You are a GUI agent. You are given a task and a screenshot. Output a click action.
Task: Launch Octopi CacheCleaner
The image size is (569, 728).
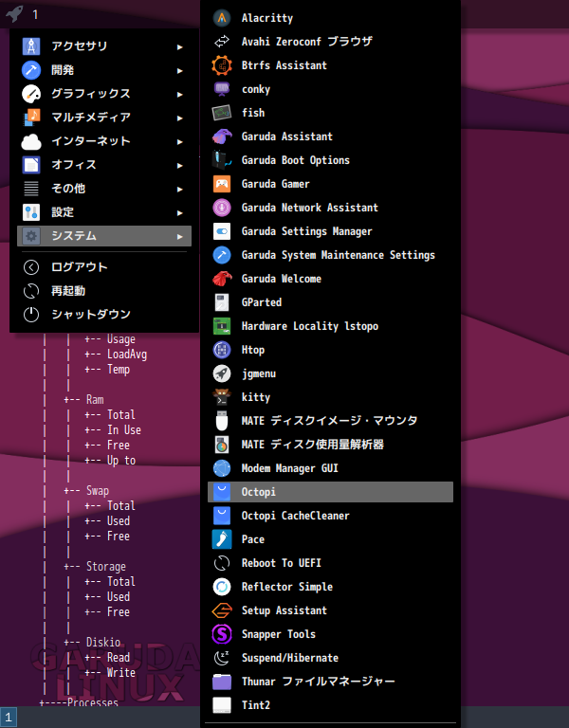(330, 516)
